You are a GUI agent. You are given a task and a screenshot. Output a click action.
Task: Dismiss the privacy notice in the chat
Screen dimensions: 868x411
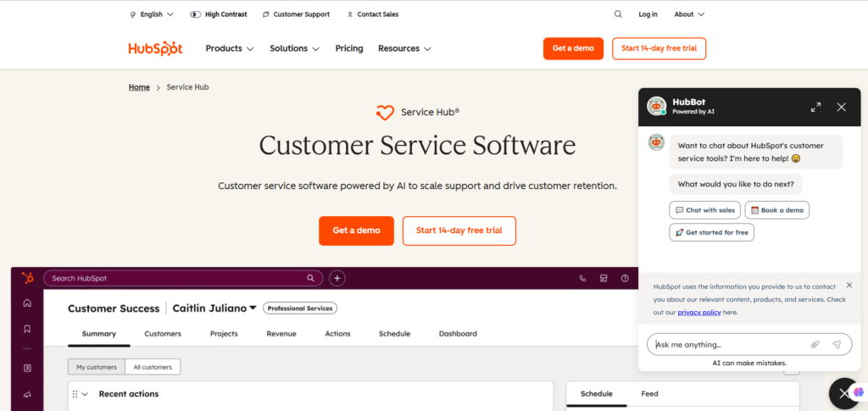tap(849, 285)
